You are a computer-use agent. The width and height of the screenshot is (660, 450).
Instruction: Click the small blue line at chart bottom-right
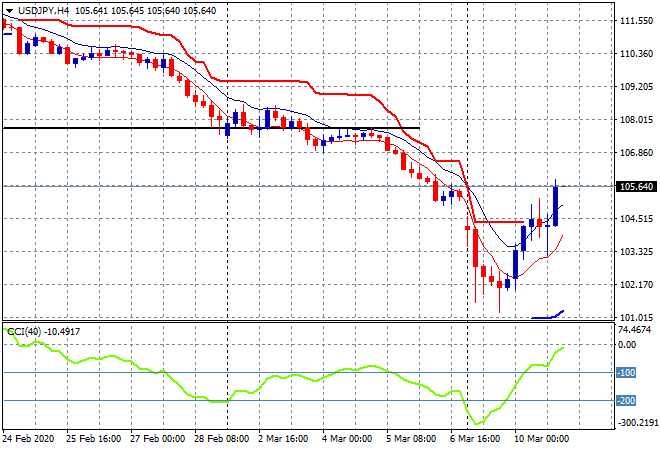[552, 315]
